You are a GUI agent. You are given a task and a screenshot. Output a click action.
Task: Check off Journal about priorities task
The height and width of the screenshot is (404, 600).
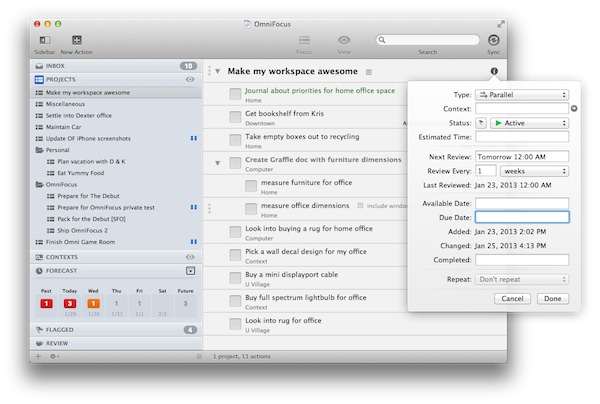pos(235,94)
